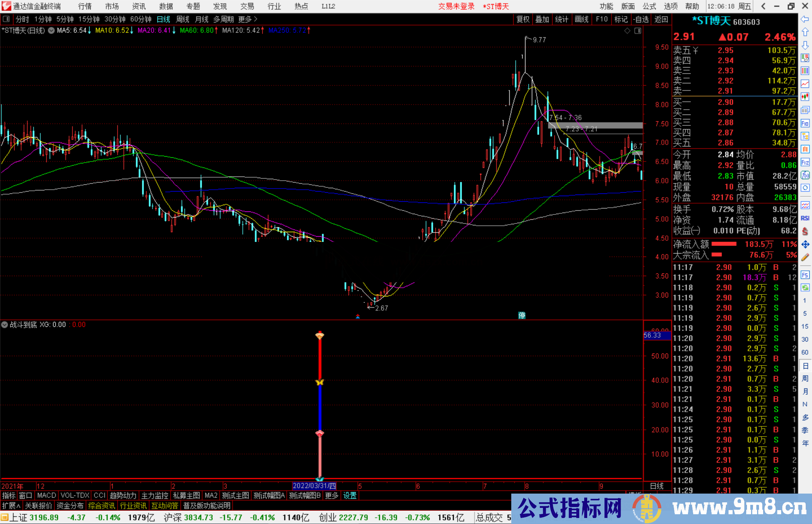Screen dimensions: 812x524
Task: Click the 复权 button
Action: coord(523,19)
